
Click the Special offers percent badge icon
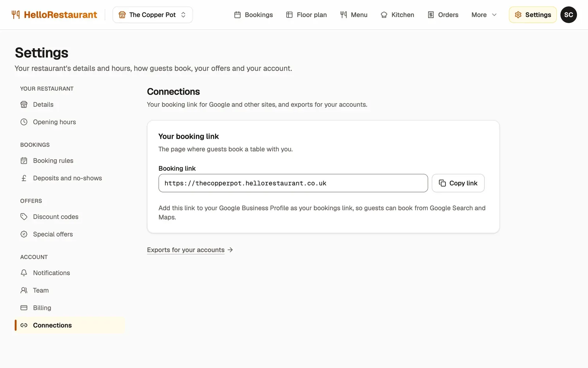click(x=24, y=234)
